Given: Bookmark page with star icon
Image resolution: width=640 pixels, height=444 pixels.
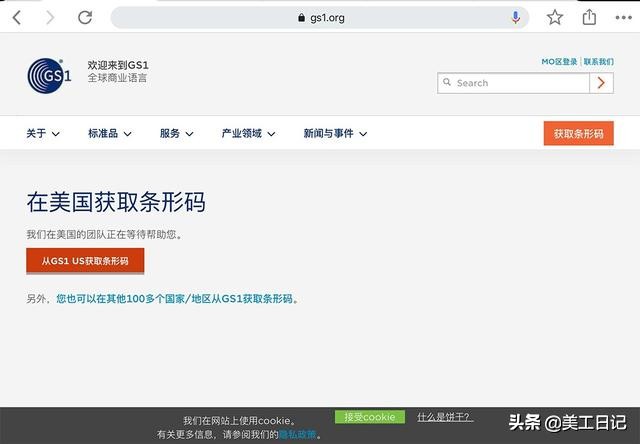Looking at the screenshot, I should pyautogui.click(x=555, y=17).
